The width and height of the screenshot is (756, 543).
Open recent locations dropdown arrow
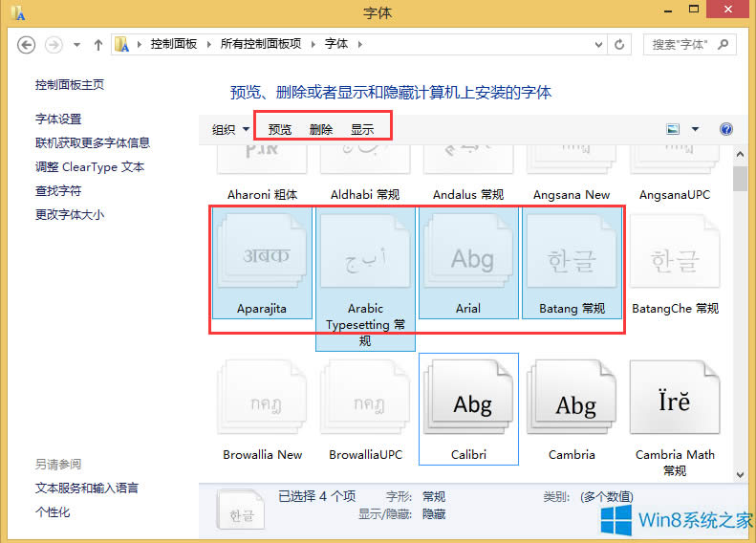[x=76, y=45]
